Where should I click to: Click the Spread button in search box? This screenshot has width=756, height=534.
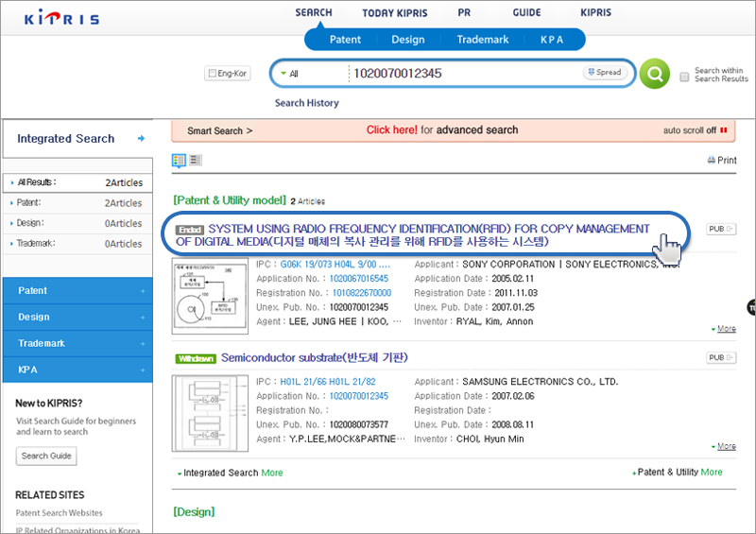[x=605, y=72]
